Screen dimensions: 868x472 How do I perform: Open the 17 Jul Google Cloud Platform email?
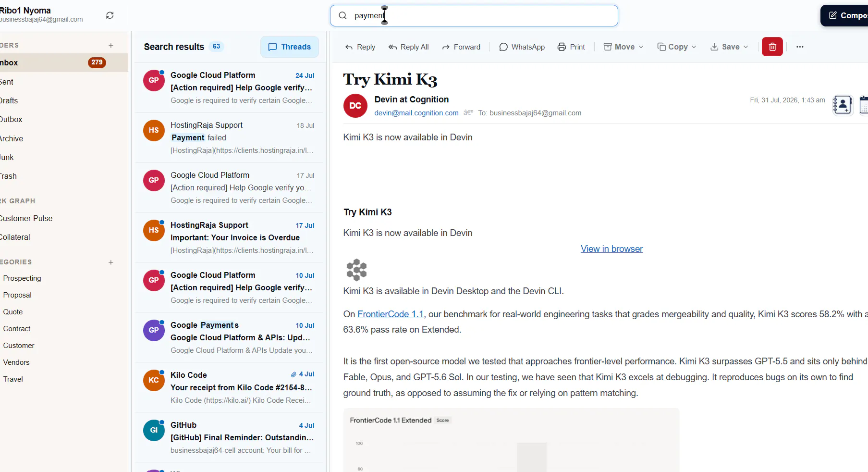pos(229,187)
